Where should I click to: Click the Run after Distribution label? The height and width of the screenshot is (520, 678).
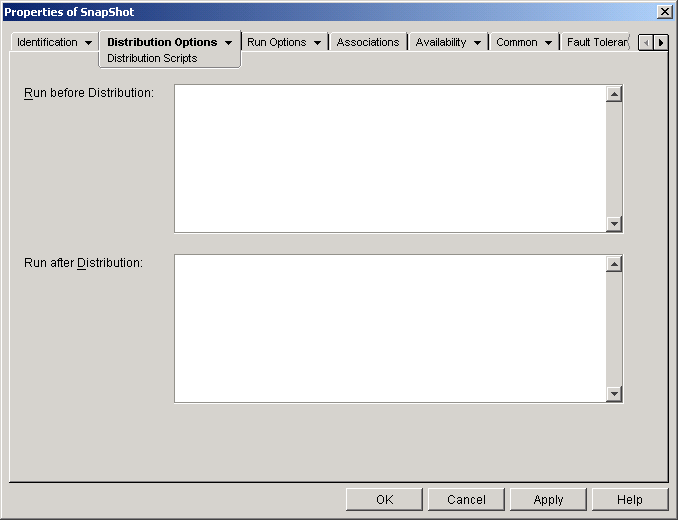pos(83,263)
